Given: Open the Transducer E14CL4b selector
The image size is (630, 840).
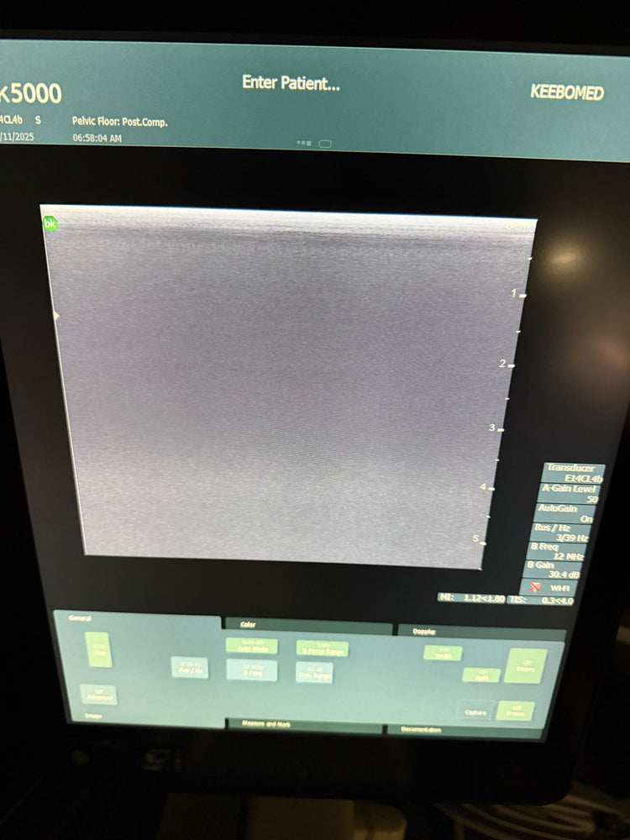Looking at the screenshot, I should 570,472.
